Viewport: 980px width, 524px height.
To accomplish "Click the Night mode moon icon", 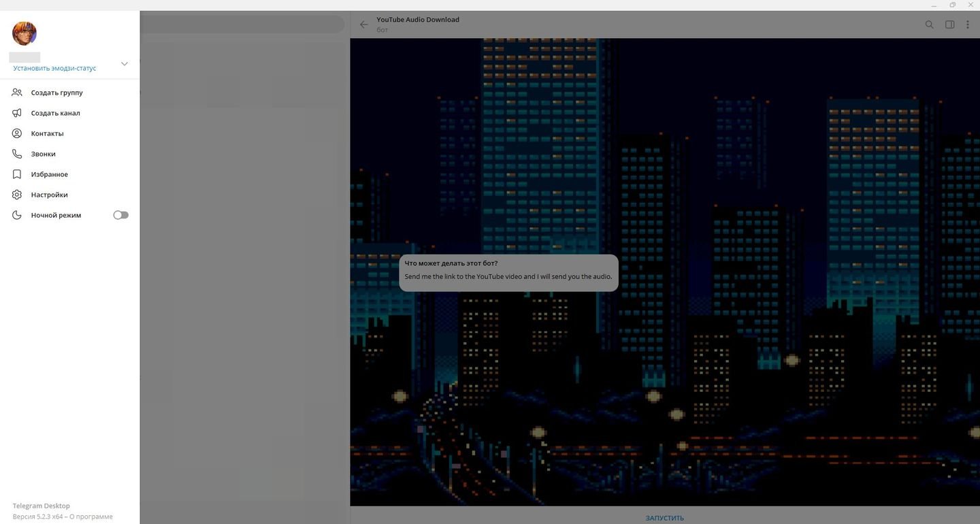I will point(17,215).
